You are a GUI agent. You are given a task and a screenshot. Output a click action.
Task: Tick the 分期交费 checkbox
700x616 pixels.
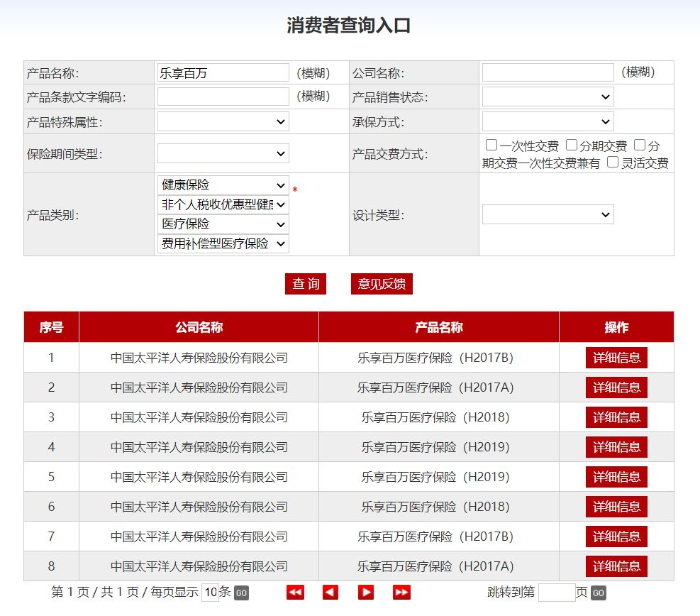572,145
